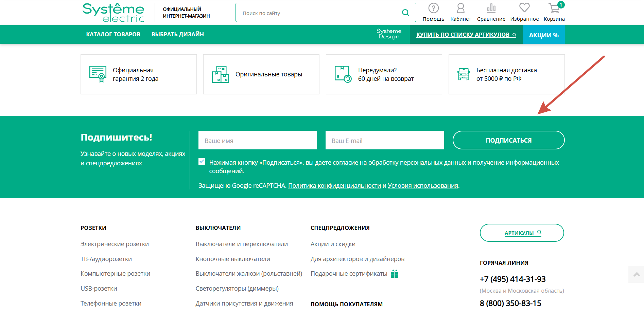Click the АРТИКУЛЫ button

tap(522, 233)
